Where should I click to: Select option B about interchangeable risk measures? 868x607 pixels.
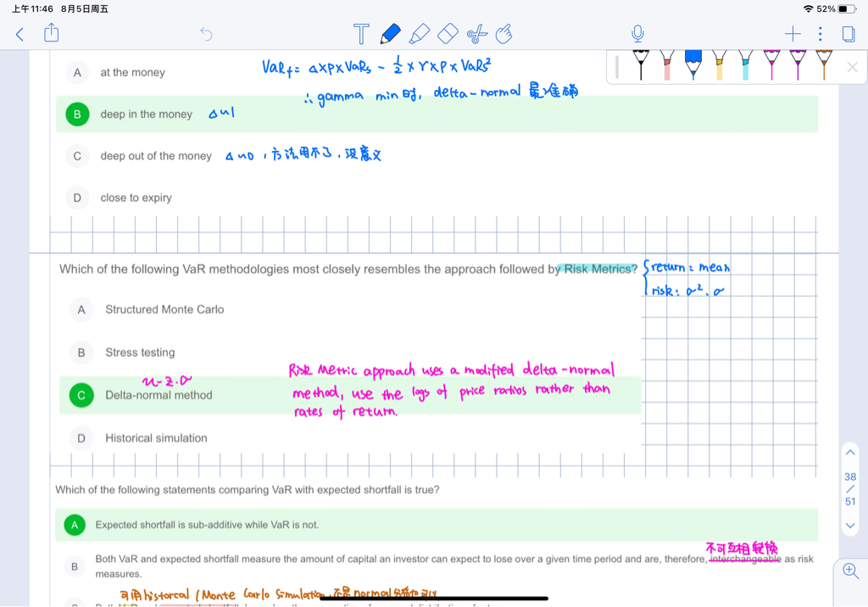(x=75, y=566)
